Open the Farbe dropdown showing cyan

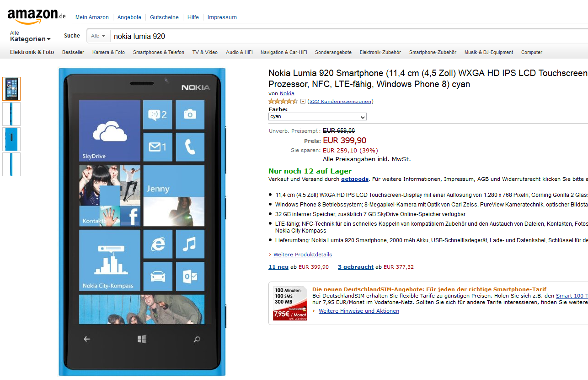(317, 117)
